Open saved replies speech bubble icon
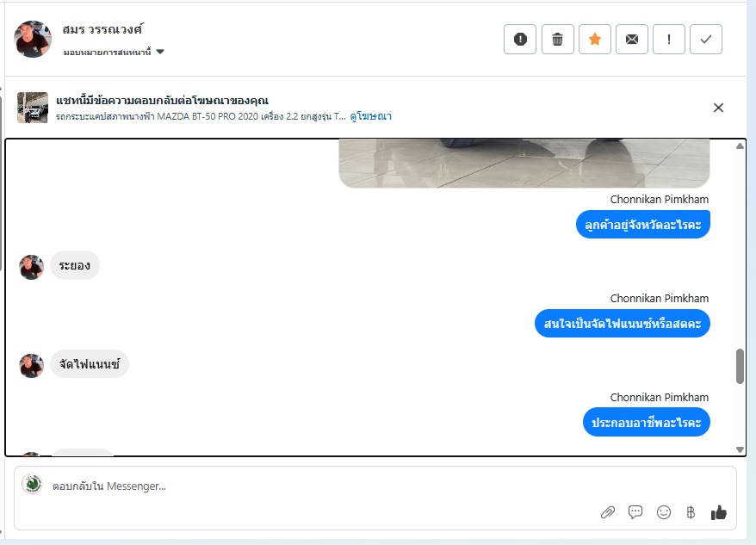The height and width of the screenshot is (545, 756). coord(635,511)
